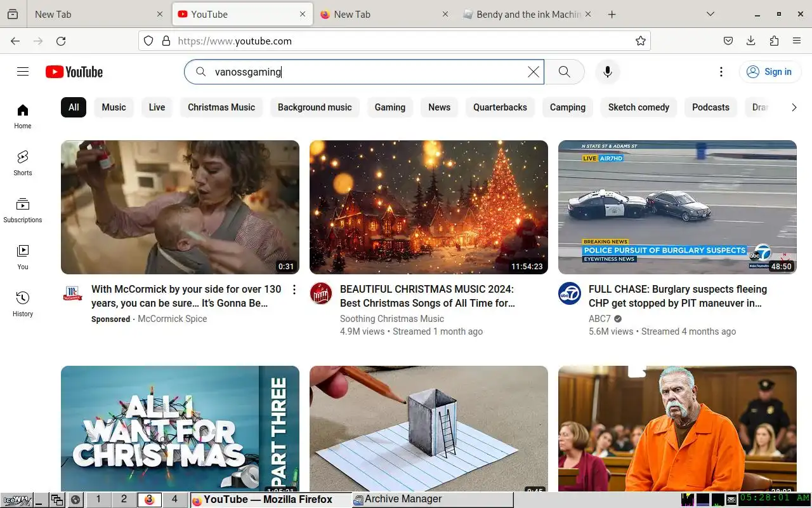Open Subscriptions in the sidebar
The height and width of the screenshot is (508, 812).
pyautogui.click(x=23, y=210)
